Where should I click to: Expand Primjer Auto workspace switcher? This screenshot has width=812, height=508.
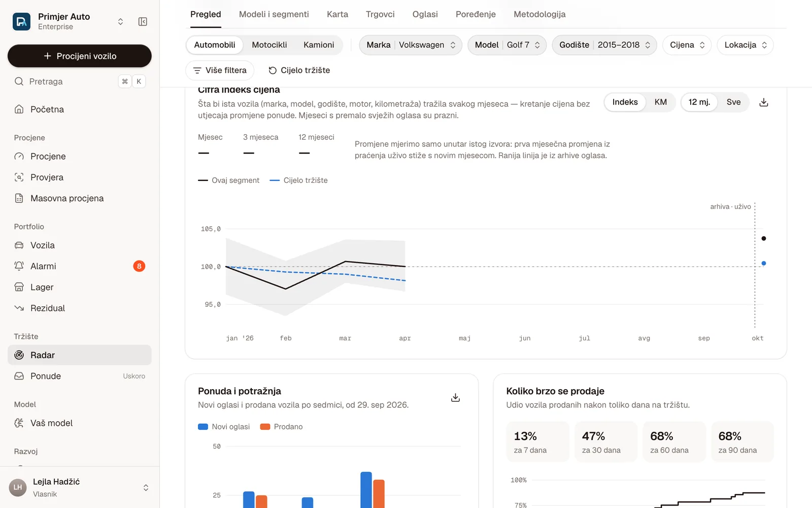pos(120,21)
